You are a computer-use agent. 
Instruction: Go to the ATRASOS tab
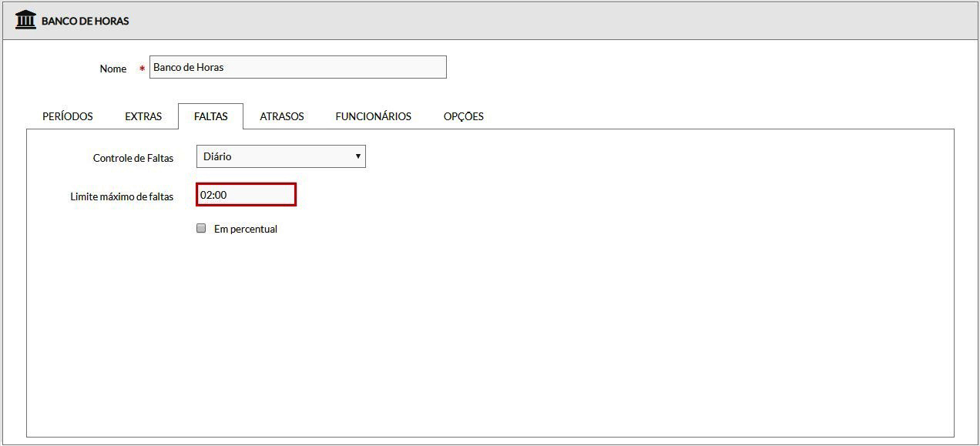pyautogui.click(x=281, y=116)
